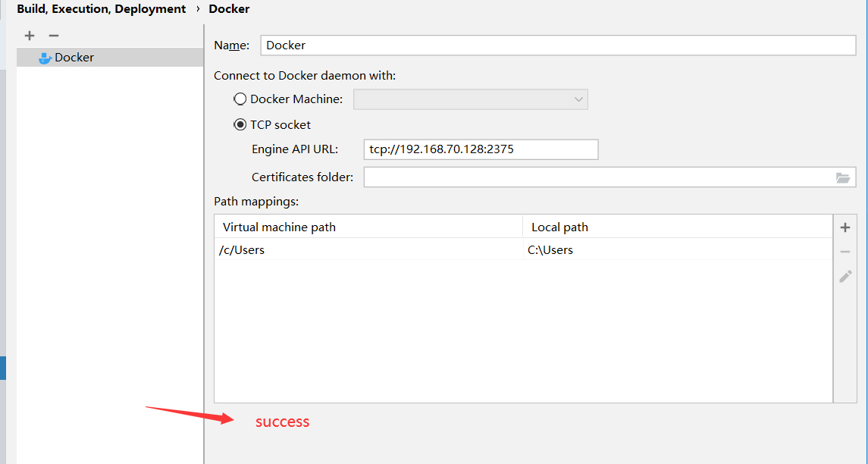Click the Docker whale icon in list
The image size is (868, 464).
click(45, 58)
